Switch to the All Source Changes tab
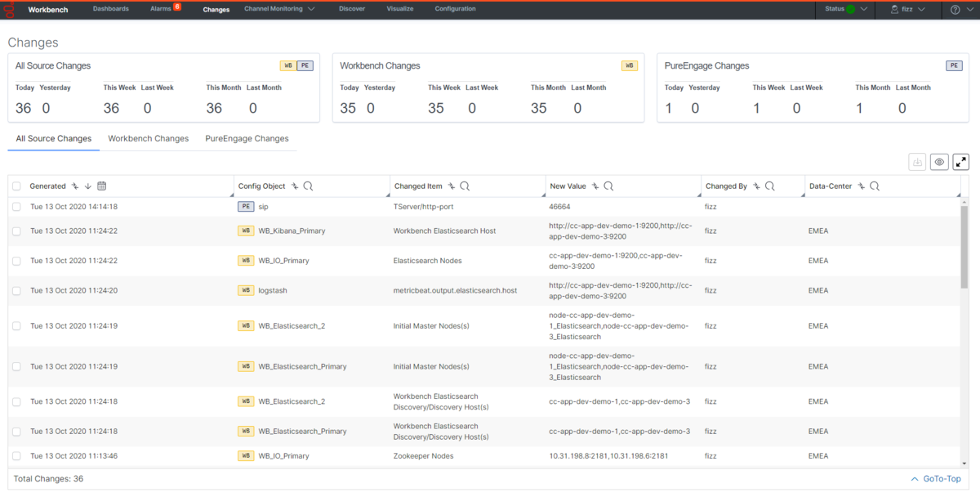This screenshot has width=980, height=497. pyautogui.click(x=54, y=139)
